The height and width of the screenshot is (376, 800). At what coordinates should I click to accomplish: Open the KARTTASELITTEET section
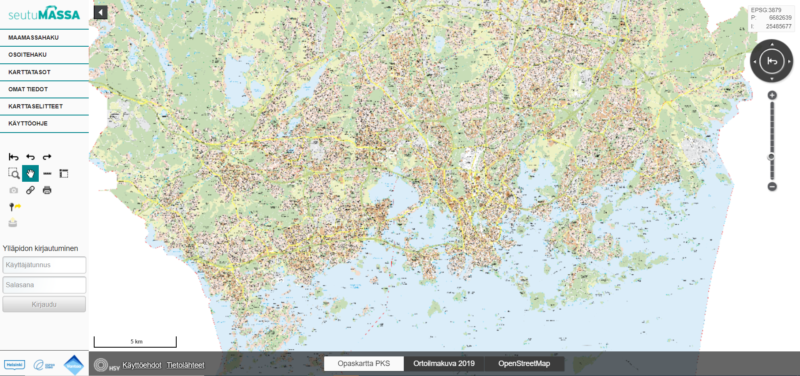(x=44, y=106)
